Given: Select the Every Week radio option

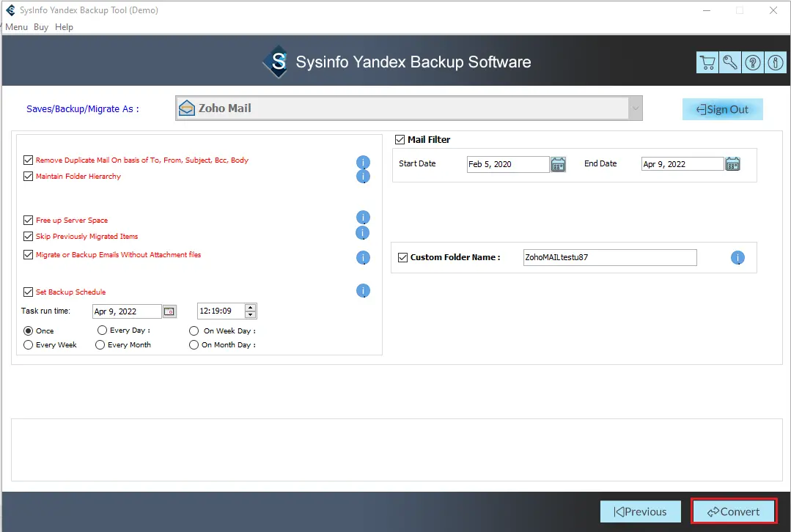Looking at the screenshot, I should pyautogui.click(x=29, y=345).
